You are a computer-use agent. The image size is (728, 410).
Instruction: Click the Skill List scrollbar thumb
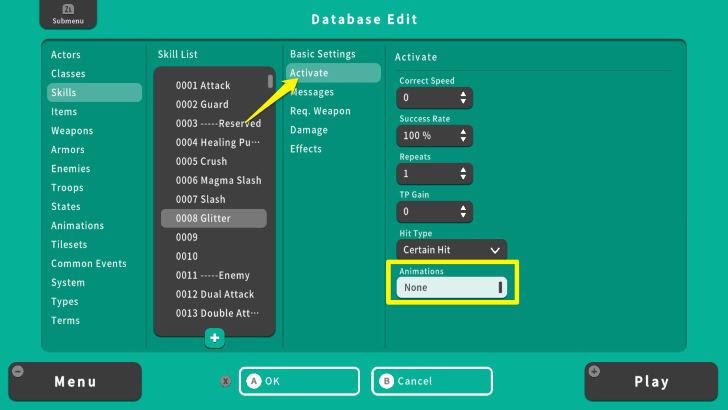click(270, 81)
